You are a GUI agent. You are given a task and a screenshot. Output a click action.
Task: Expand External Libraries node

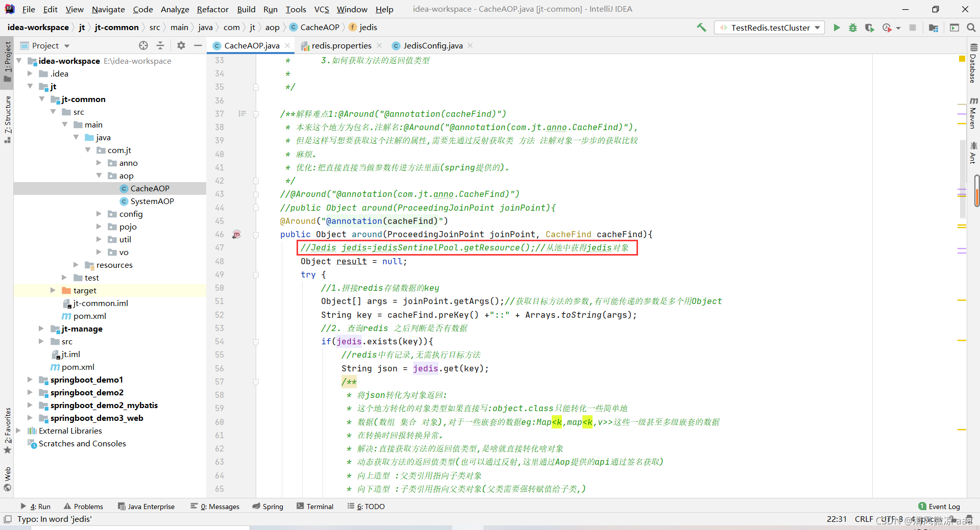click(18, 431)
